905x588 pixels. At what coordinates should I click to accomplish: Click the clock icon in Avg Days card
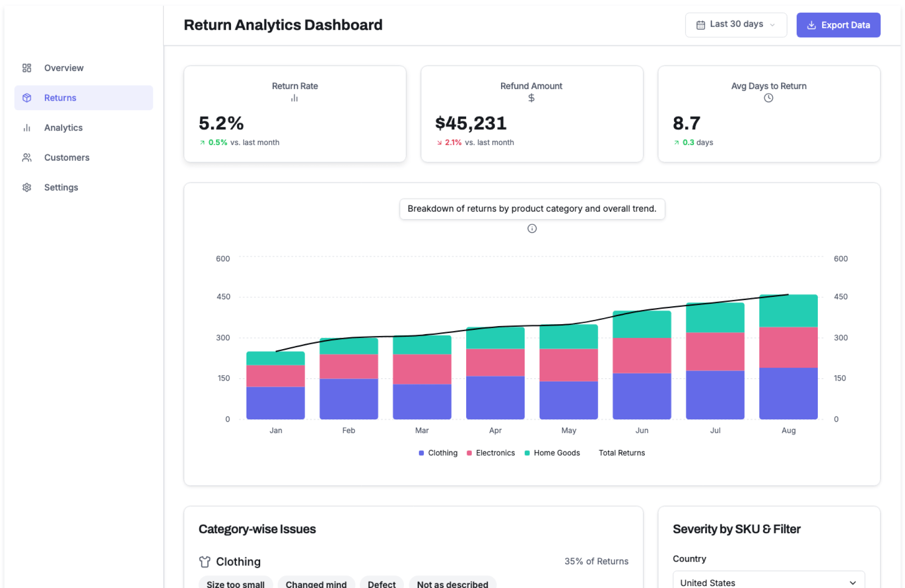pyautogui.click(x=768, y=98)
